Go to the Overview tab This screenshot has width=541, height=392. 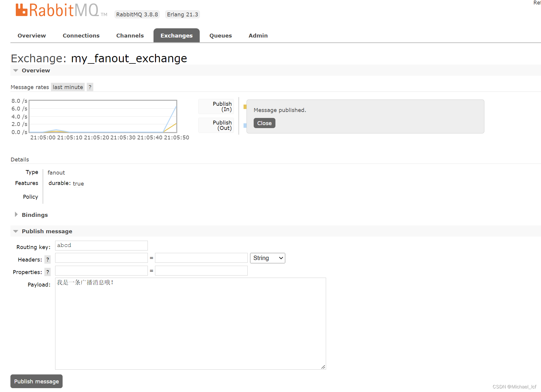(x=32, y=35)
